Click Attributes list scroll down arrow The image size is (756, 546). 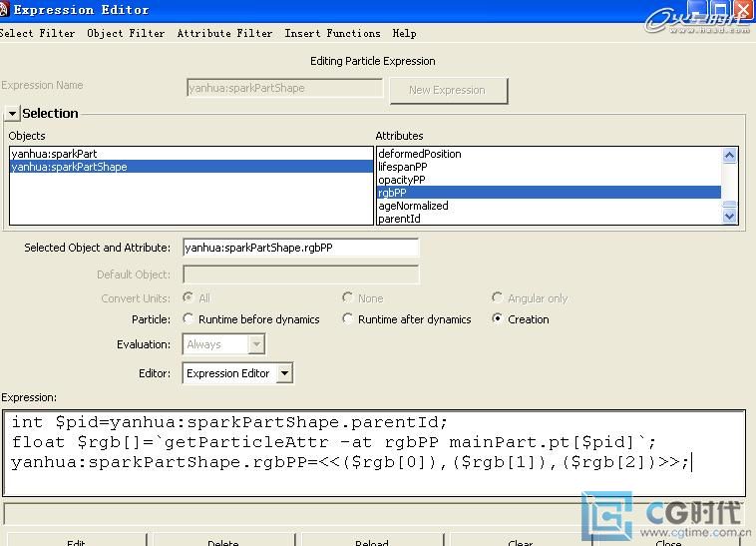point(729,217)
